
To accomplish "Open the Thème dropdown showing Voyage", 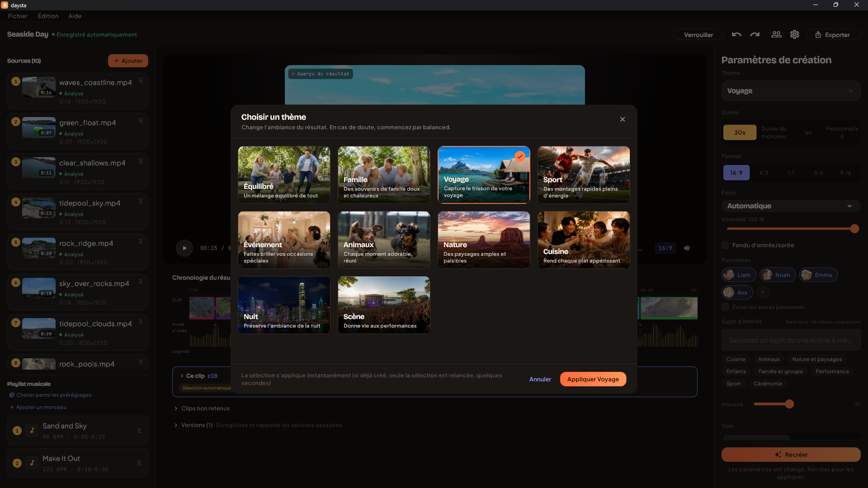I will click(791, 91).
